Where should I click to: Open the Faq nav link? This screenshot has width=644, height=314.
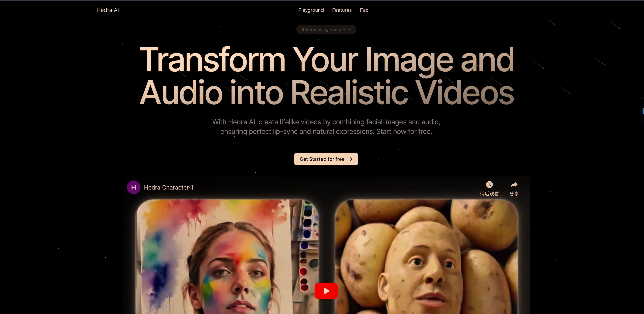pos(364,10)
